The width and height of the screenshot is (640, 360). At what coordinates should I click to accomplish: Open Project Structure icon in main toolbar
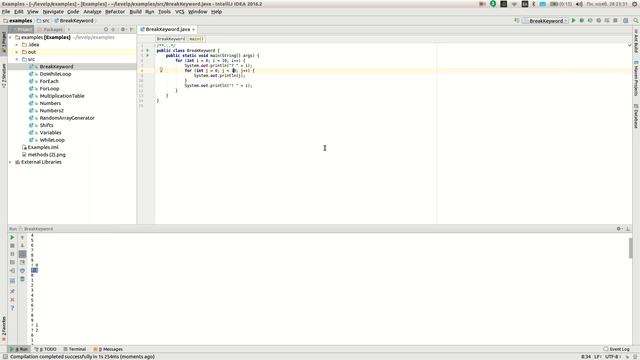[625, 20]
